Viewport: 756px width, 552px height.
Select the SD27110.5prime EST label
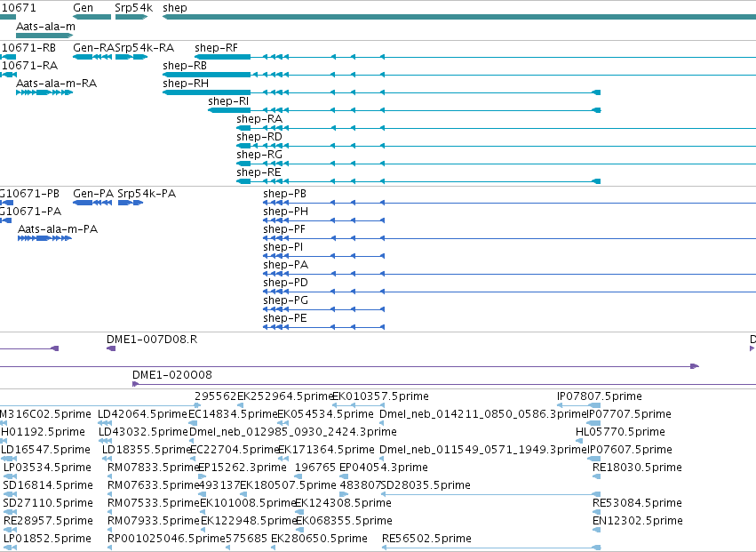pyautogui.click(x=48, y=503)
